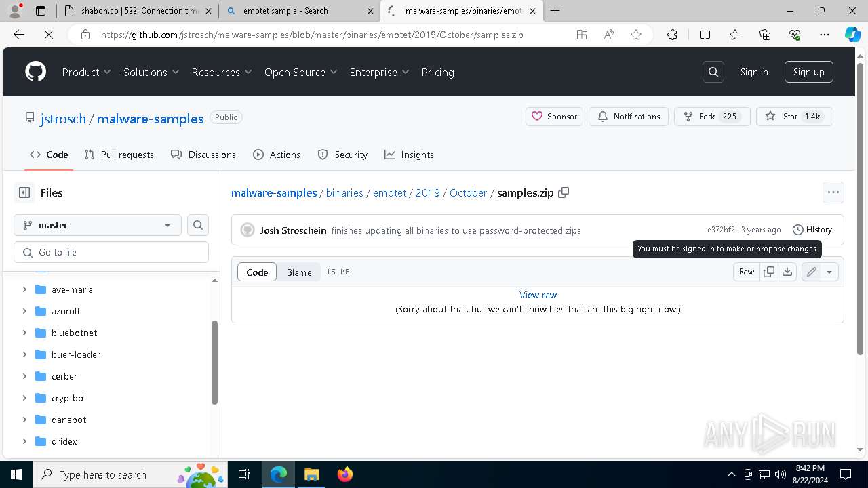Copy raw file contents icon
Viewport: 868px width, 488px height.
769,272
